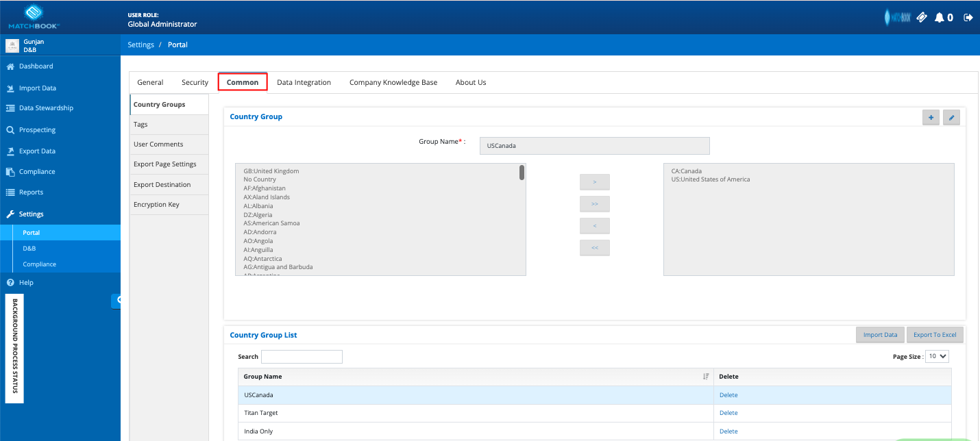Open the About Us tab

click(471, 82)
